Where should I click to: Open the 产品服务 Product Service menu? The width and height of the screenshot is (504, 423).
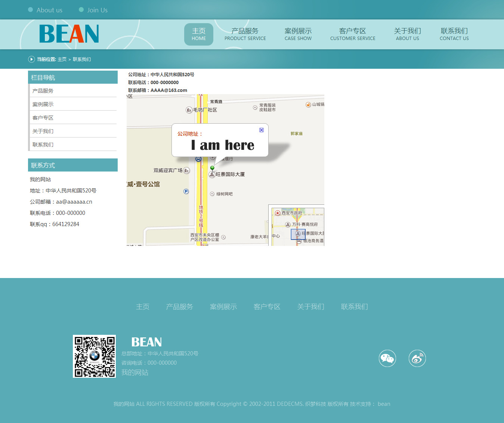point(245,34)
